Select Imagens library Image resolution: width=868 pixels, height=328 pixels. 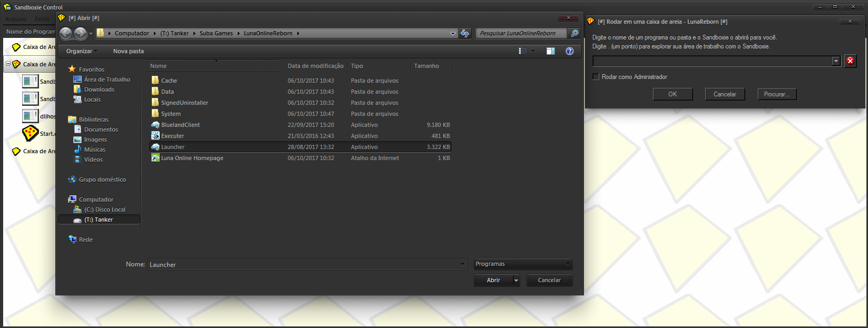pos(95,140)
